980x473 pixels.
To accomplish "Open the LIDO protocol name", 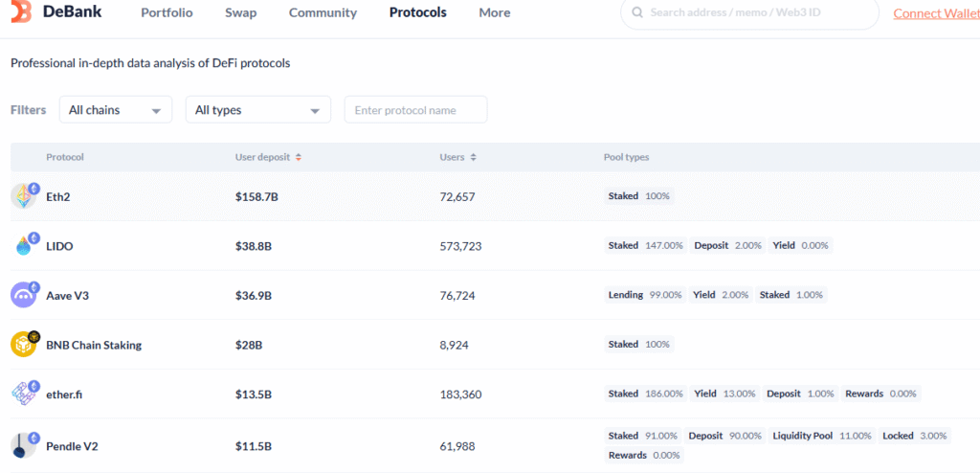I will coord(59,246).
